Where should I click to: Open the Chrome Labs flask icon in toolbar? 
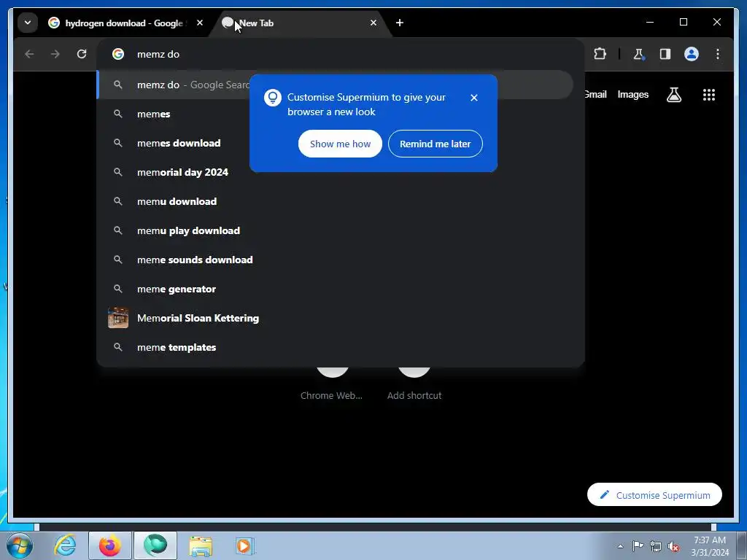click(x=639, y=54)
